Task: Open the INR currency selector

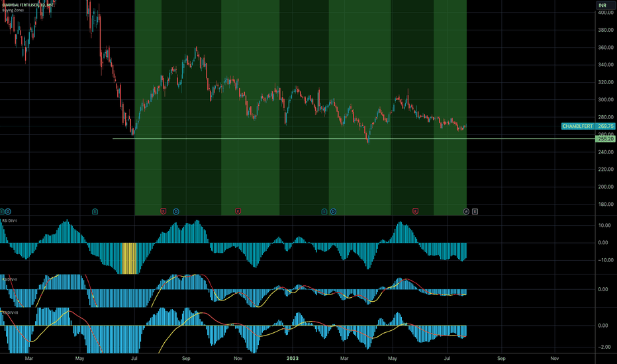Action: (x=605, y=5)
